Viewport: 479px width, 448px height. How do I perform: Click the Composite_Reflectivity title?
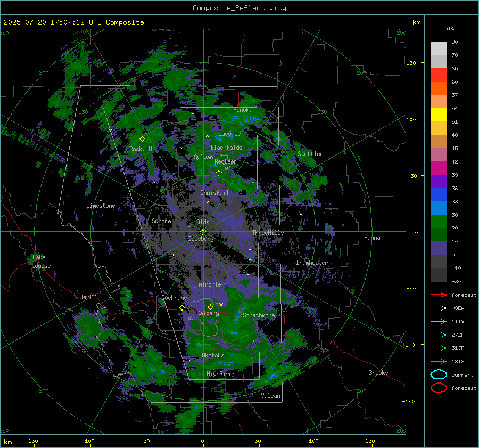coord(240,8)
